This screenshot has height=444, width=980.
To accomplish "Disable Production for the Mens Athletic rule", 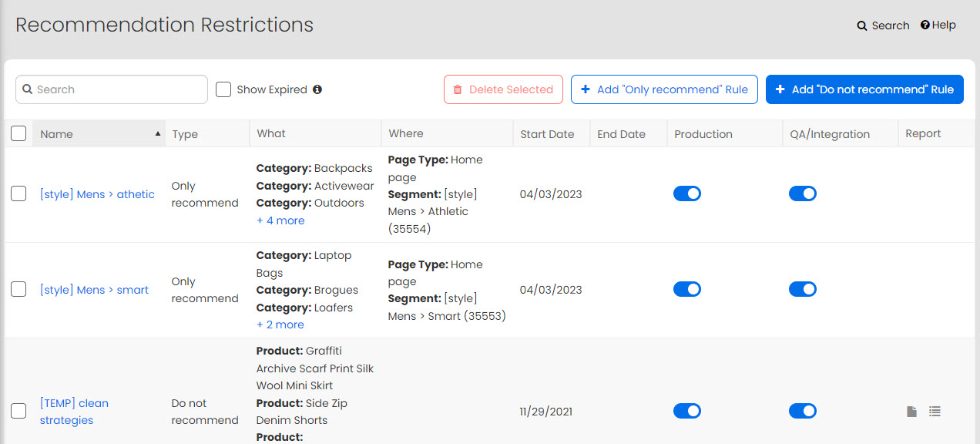I will point(687,193).
